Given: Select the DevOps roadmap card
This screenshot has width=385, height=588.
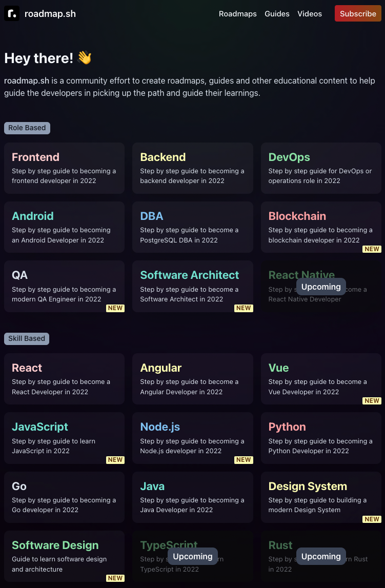Looking at the screenshot, I should (321, 168).
